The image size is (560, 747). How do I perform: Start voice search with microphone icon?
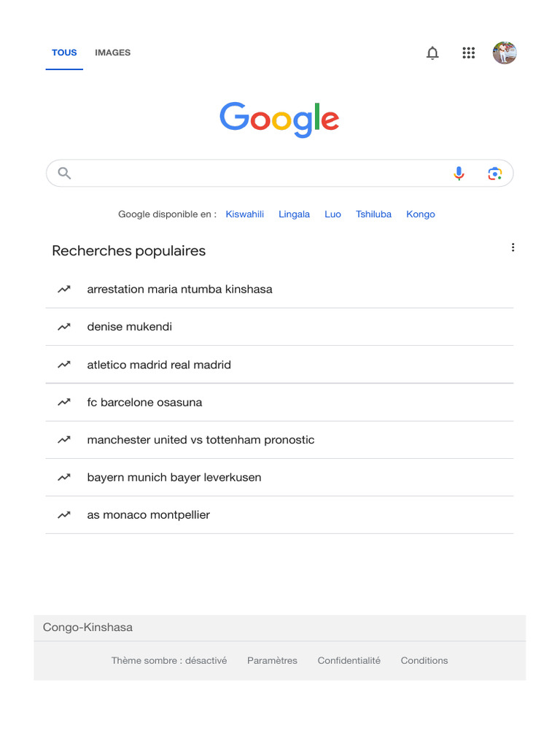[x=459, y=174]
